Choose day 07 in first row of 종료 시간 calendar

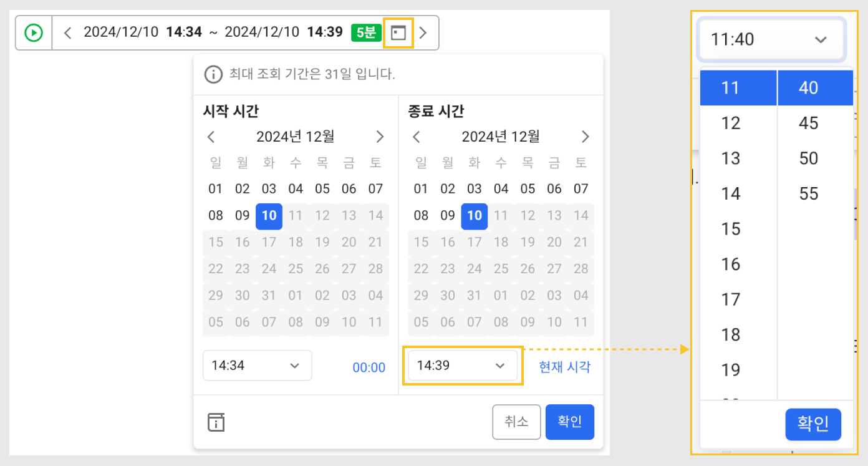[581, 189]
